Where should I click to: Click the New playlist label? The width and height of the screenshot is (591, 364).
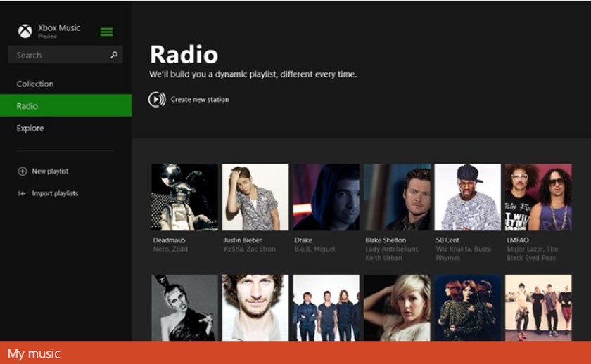(50, 171)
